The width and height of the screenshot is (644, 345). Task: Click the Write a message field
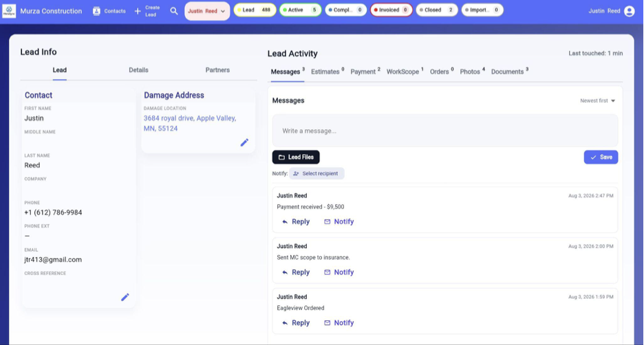click(444, 131)
